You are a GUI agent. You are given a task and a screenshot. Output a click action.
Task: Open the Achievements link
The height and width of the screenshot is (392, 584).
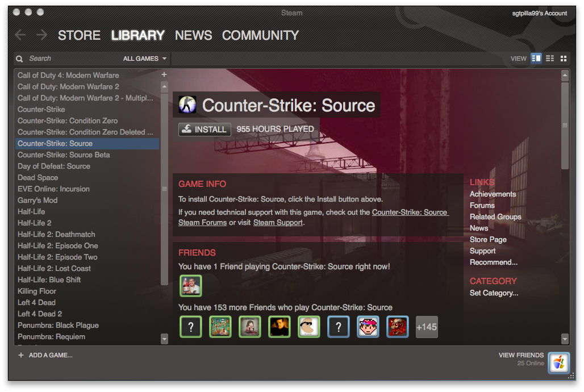tap(493, 194)
